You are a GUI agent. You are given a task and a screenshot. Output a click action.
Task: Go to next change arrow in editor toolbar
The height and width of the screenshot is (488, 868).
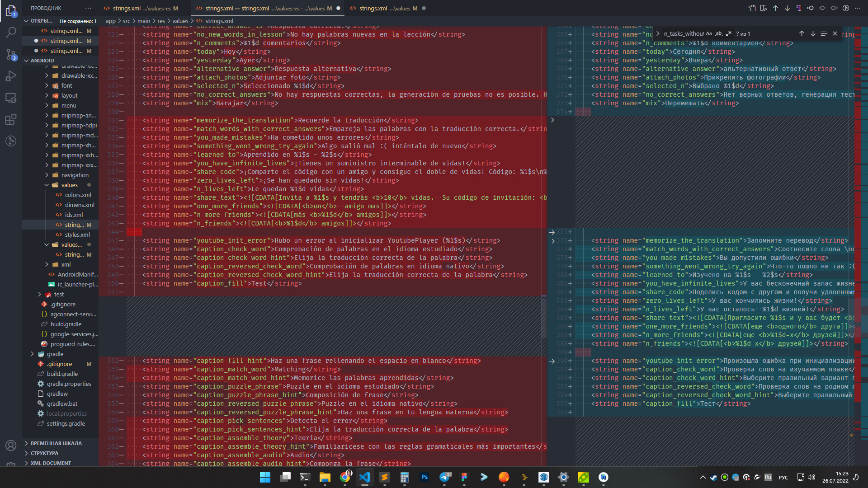click(x=787, y=8)
